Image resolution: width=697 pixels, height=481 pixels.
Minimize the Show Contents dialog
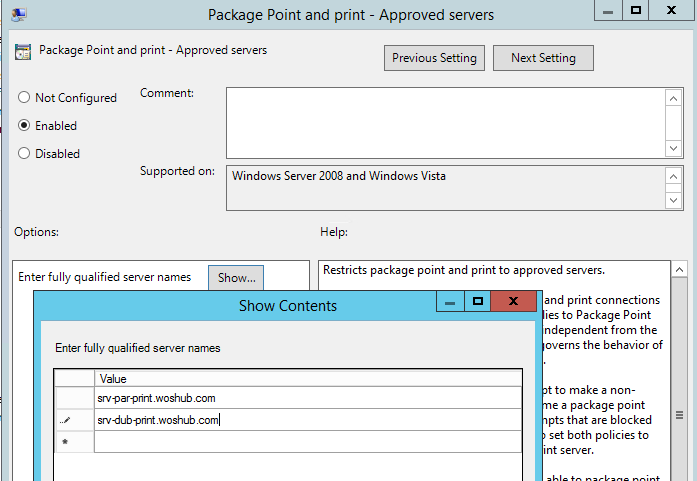pyautogui.click(x=450, y=302)
